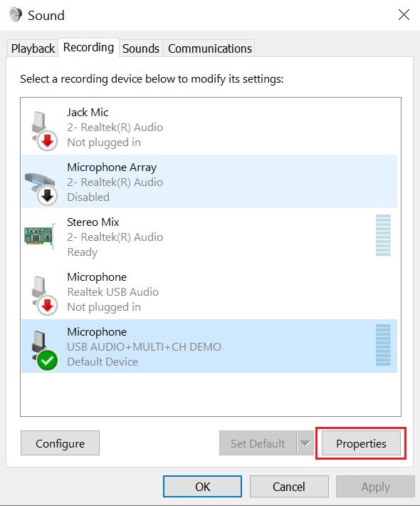Open Properties for the selected device
This screenshot has height=506, width=420.
(x=361, y=443)
